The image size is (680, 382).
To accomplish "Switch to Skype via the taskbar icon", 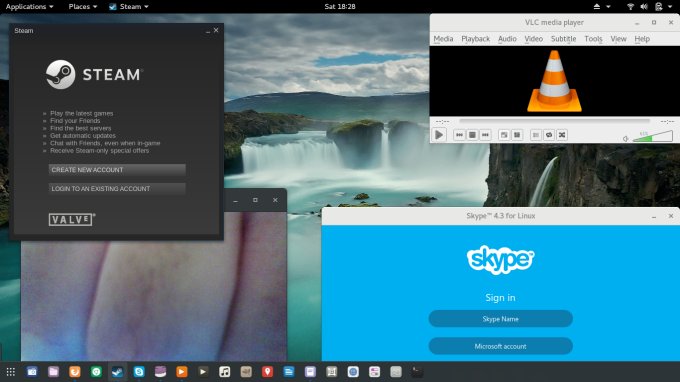I will coord(139,372).
